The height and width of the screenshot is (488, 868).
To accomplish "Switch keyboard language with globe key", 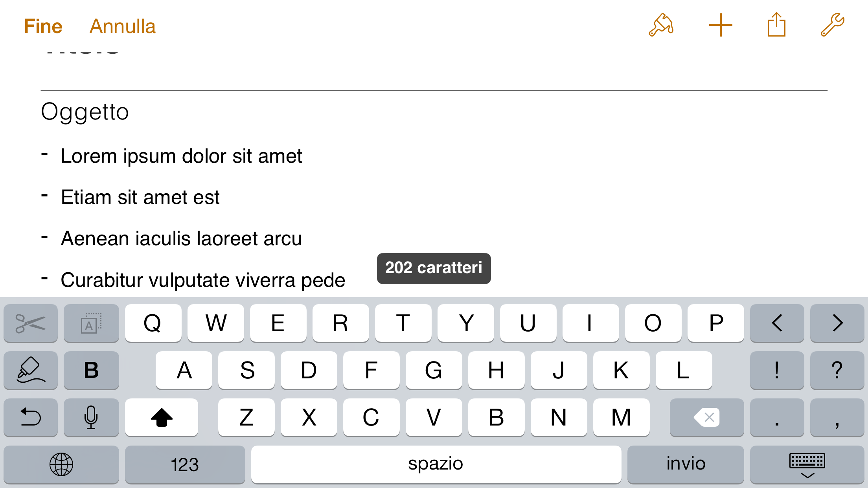I will click(61, 464).
